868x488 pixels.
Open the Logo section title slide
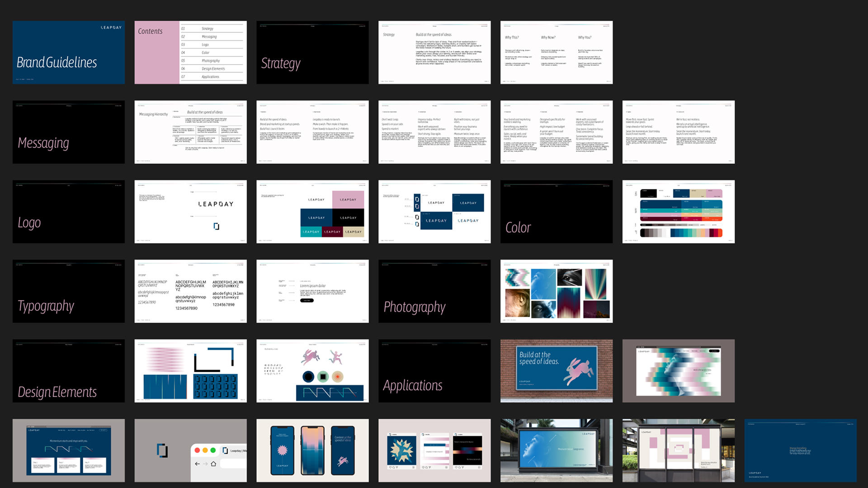click(x=68, y=211)
